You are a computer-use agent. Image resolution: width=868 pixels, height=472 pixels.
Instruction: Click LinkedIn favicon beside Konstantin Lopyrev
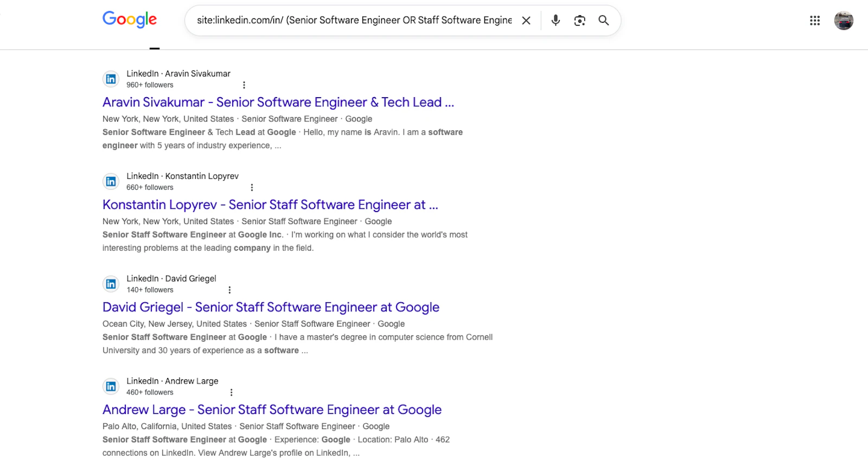(x=111, y=182)
